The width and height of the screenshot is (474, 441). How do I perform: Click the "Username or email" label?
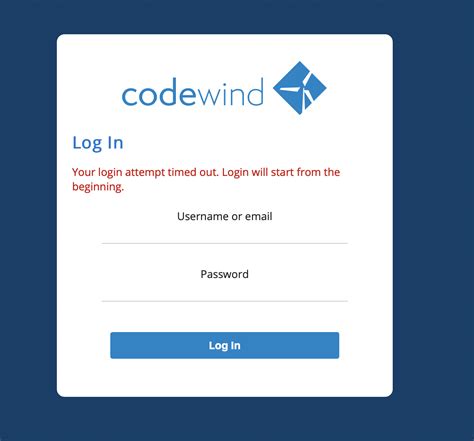tap(225, 216)
